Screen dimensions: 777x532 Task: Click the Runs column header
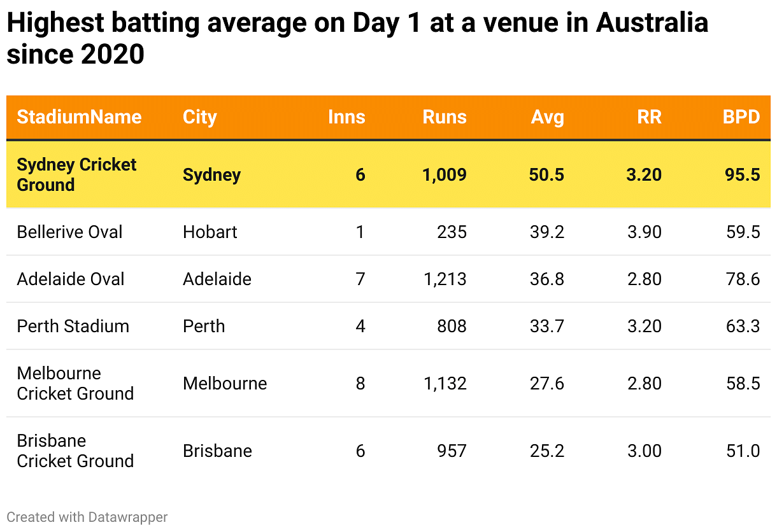(445, 117)
